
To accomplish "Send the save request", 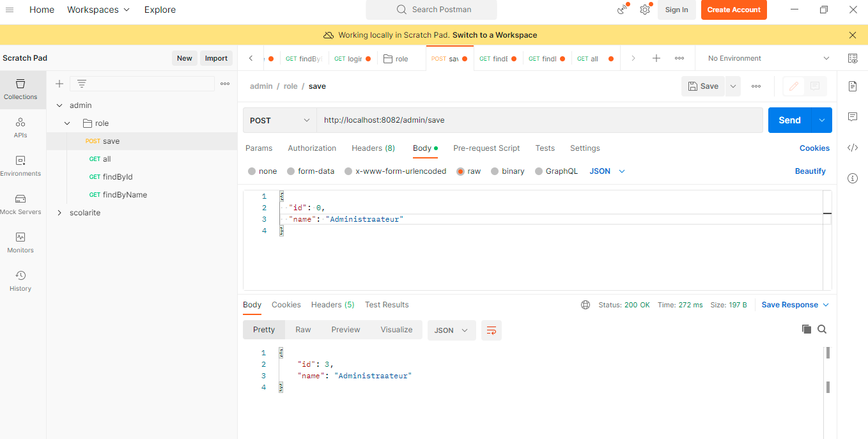I will pyautogui.click(x=790, y=119).
